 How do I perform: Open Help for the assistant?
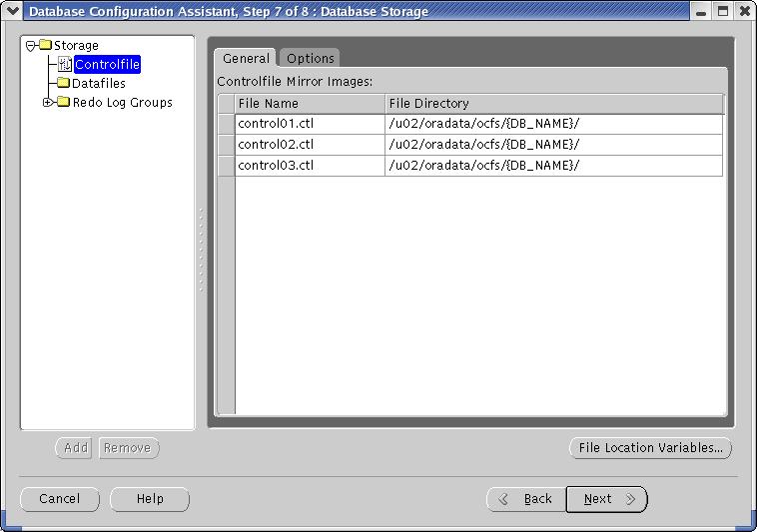click(x=150, y=499)
